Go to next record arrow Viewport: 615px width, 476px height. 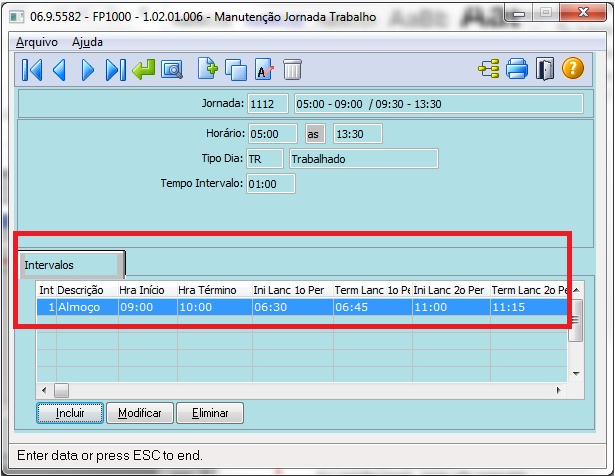pos(87,70)
